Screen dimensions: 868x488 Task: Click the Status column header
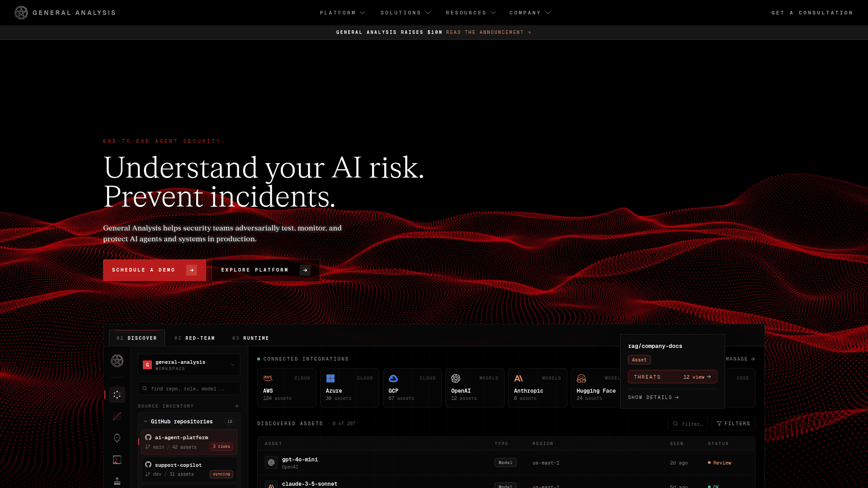pyautogui.click(x=718, y=444)
